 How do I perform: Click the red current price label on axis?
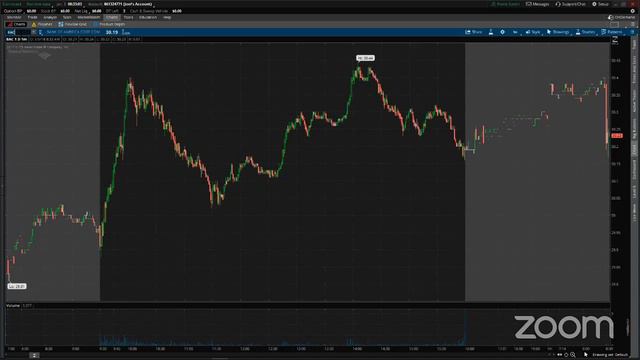point(617,136)
